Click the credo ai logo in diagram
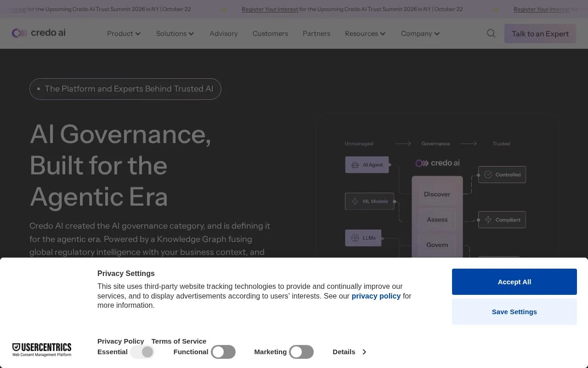588x368 pixels. [x=437, y=163]
